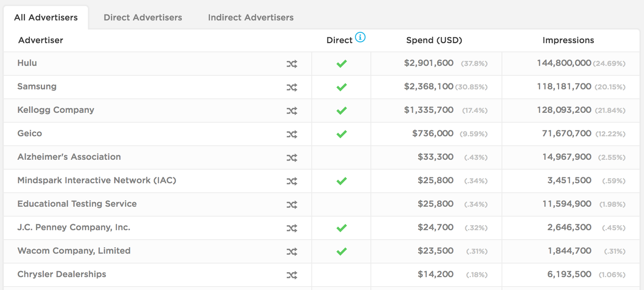Toggle the Direct checkmark for Hulu
Image resolution: width=644 pixels, height=290 pixels.
341,64
